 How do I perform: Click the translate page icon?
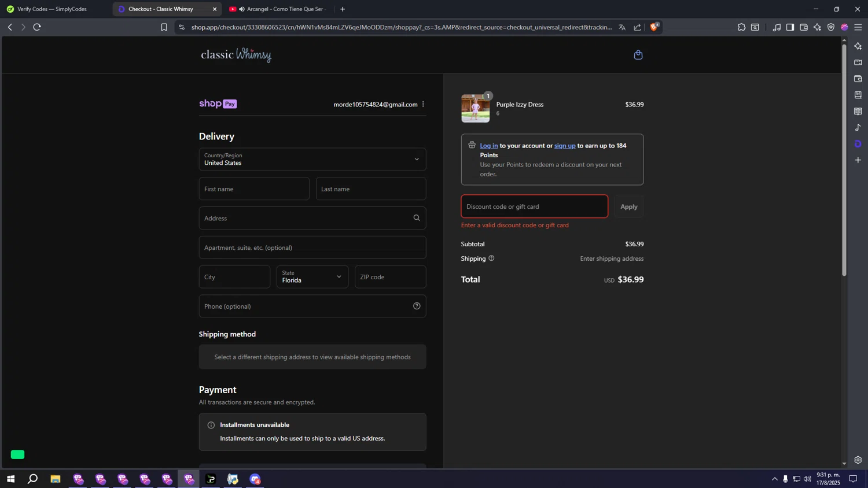622,27
